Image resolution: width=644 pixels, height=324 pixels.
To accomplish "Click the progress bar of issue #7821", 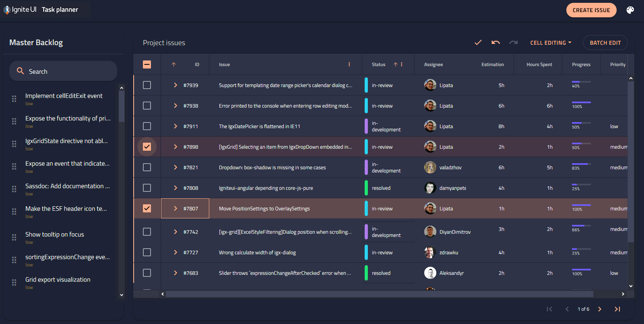I will 581,164.
